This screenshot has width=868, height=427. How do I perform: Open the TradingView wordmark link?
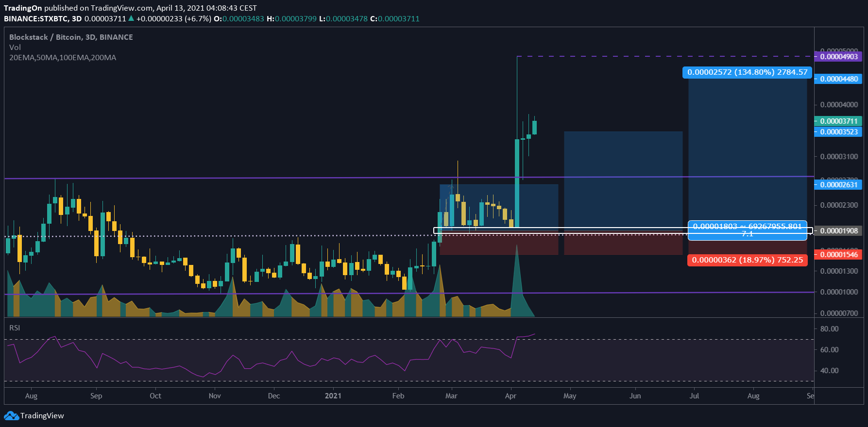[x=42, y=416]
